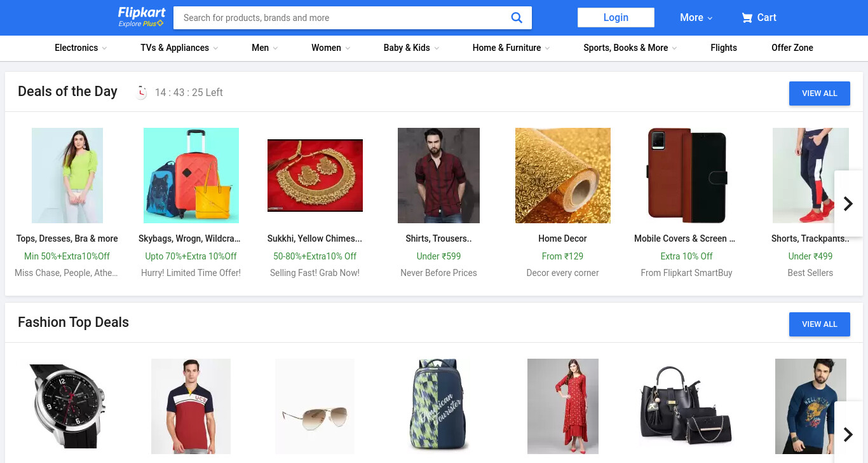Click the Miss Chase, People subtitle
This screenshot has height=463, width=868.
[67, 273]
